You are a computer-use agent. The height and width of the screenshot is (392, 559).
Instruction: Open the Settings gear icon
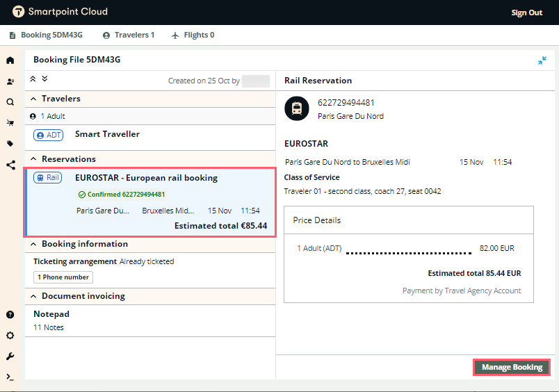(x=10, y=335)
